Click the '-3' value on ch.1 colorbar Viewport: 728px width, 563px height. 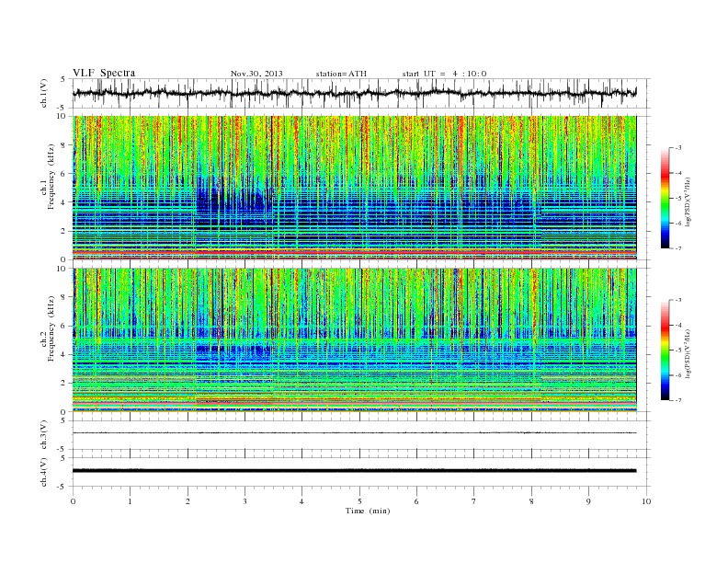(678, 148)
